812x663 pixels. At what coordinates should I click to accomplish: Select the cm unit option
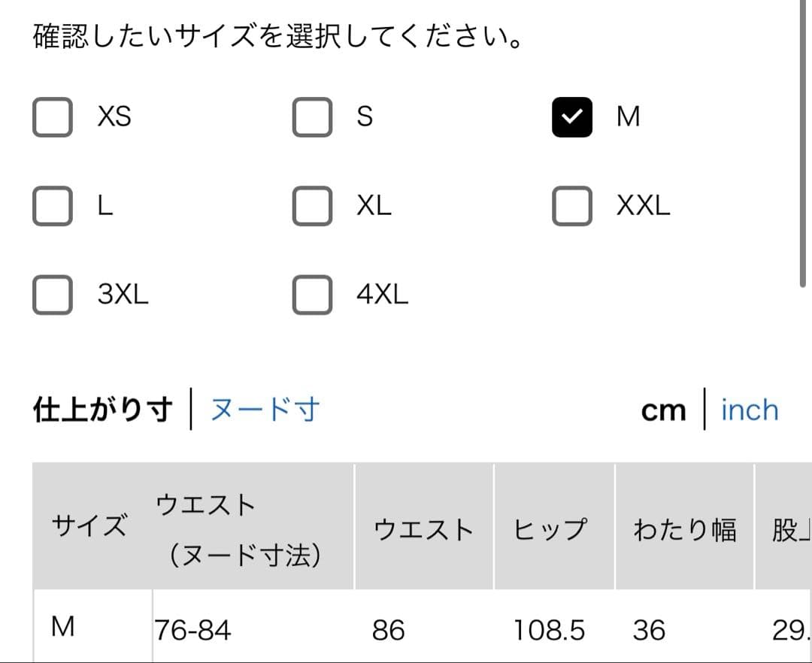[x=663, y=410]
